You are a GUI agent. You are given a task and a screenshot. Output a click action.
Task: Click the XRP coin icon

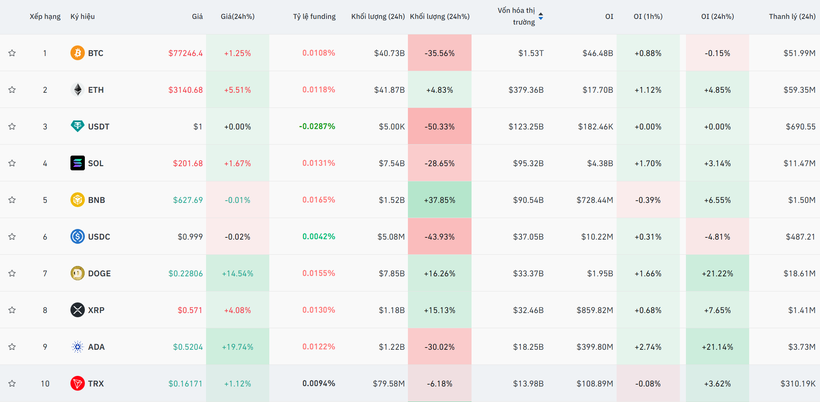tap(77, 310)
